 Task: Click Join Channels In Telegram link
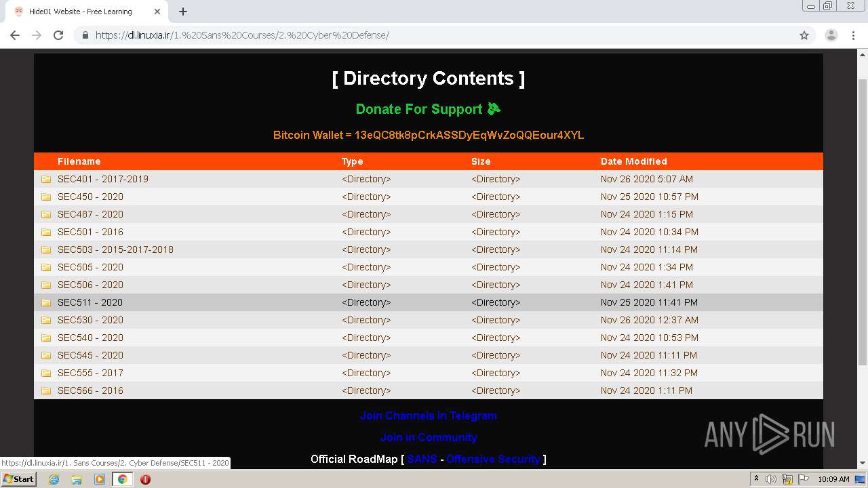428,415
